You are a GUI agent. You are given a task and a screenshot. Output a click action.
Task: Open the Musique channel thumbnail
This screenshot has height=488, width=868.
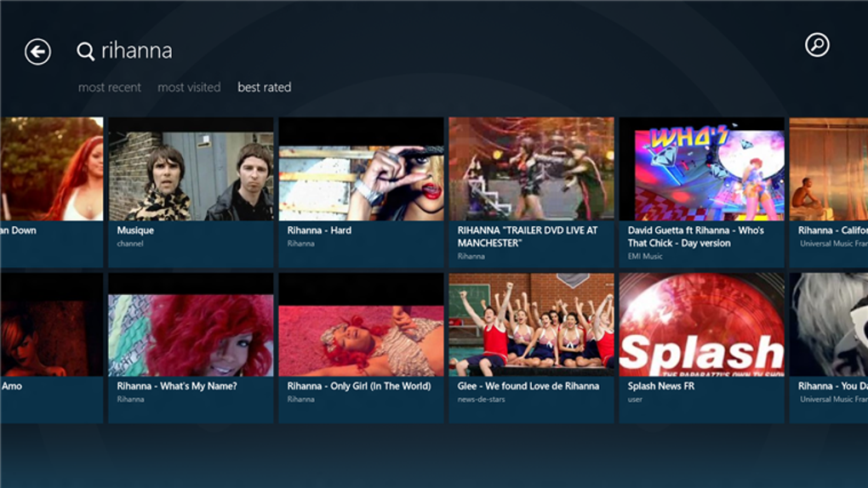click(x=191, y=168)
